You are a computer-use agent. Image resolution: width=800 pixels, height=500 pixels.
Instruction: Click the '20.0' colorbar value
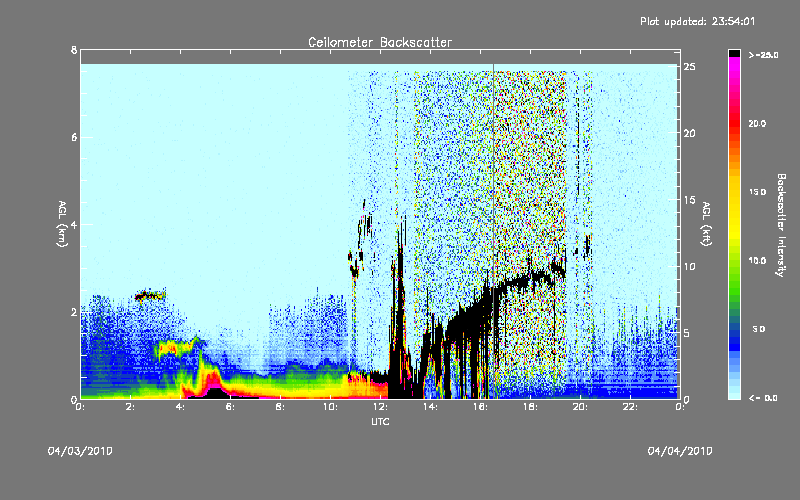click(757, 123)
